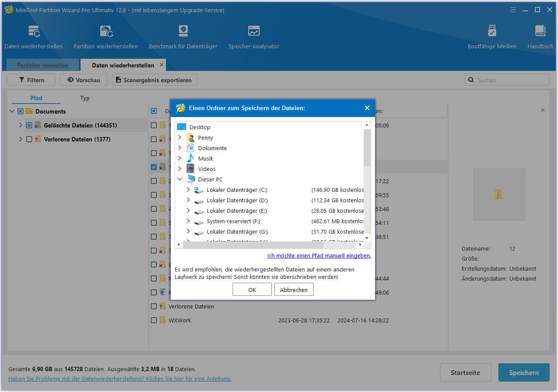Select System-reserviert (F:) drive icon
Viewport: 558px width, 392px height.
pos(199,221)
